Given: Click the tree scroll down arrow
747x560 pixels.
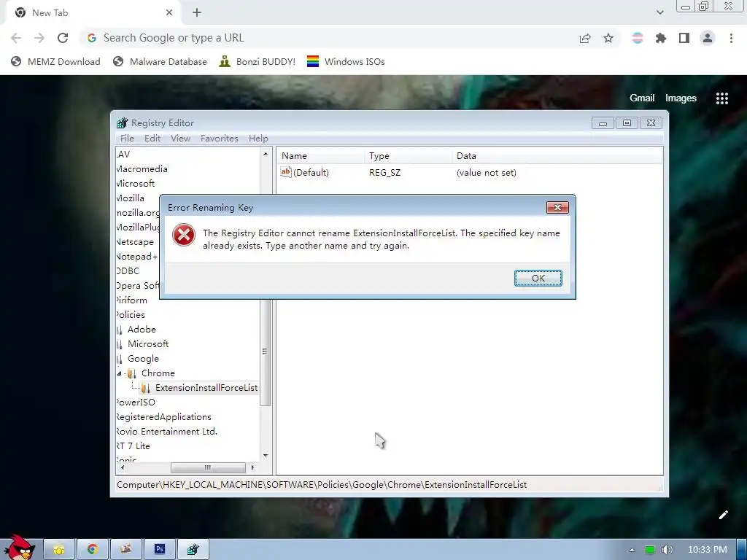Looking at the screenshot, I should [x=266, y=456].
